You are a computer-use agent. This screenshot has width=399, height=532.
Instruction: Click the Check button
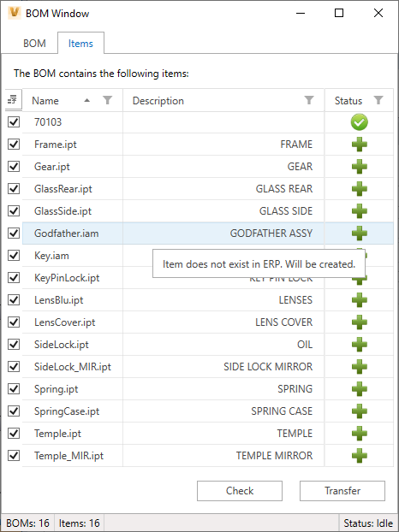pos(240,491)
